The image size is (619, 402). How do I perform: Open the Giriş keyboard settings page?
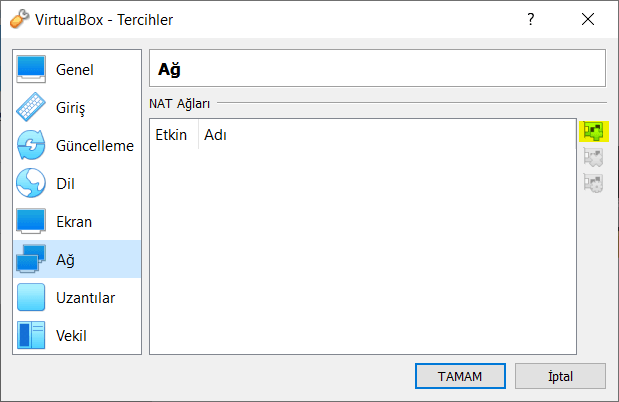76,107
